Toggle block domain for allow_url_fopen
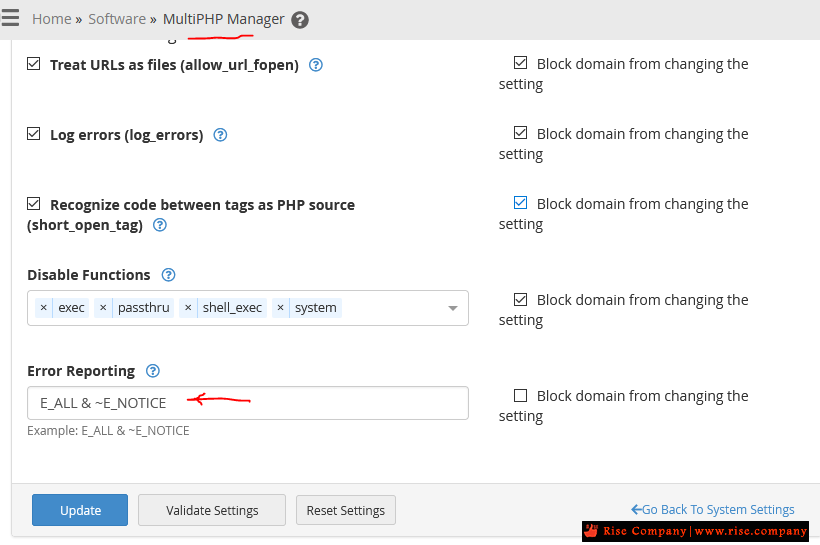The image size is (820, 545). (x=520, y=63)
